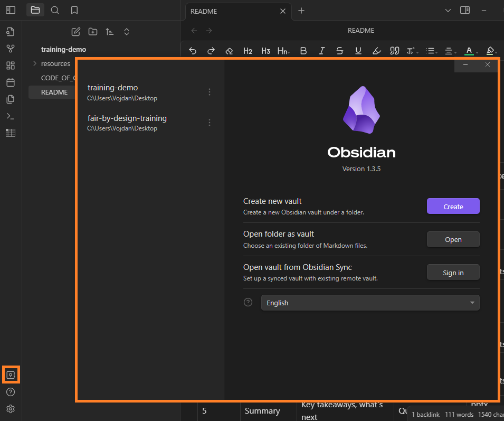Open Settings via the gear icon
504x421 pixels.
tap(11, 408)
